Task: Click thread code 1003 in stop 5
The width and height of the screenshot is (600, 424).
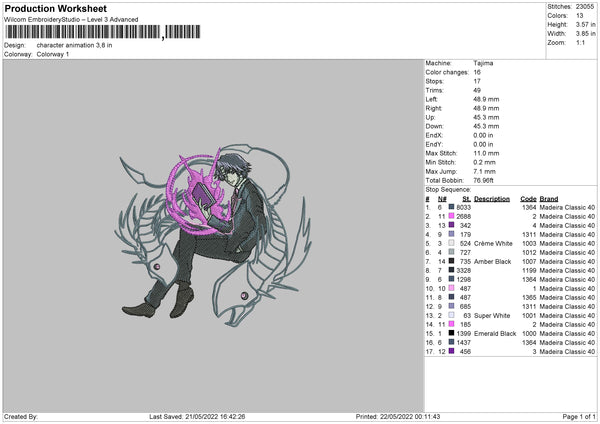Action: [529, 243]
